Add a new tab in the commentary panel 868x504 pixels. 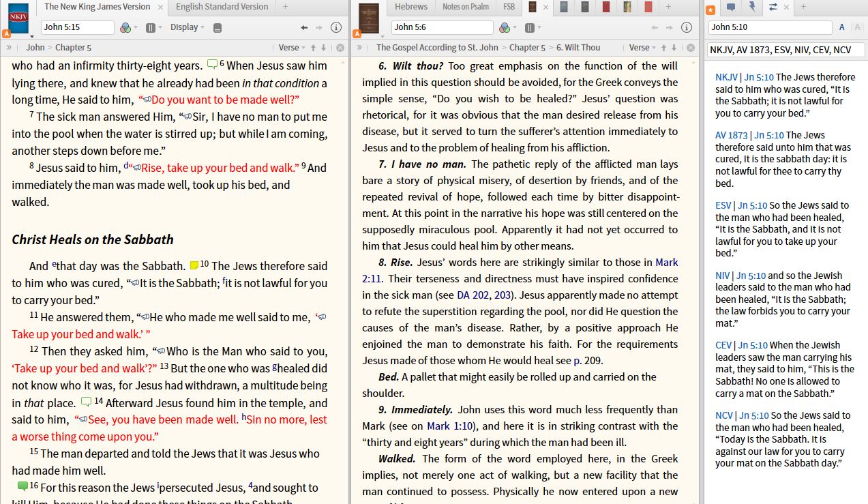(x=668, y=7)
